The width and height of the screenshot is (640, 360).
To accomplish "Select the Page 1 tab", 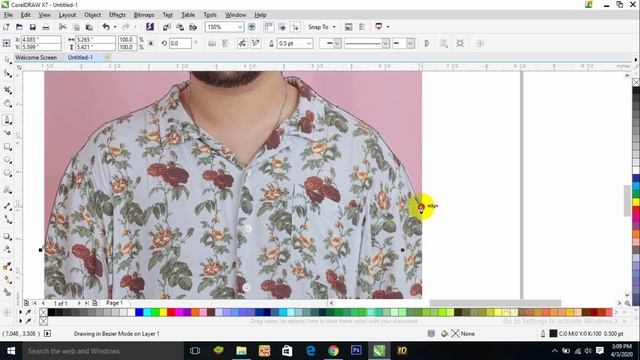I will [114, 303].
